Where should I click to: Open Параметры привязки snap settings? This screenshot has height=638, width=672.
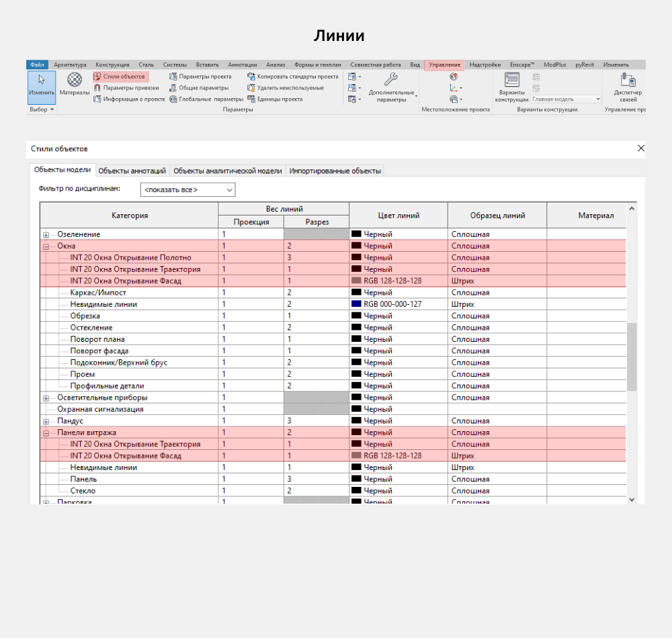pyautogui.click(x=126, y=88)
